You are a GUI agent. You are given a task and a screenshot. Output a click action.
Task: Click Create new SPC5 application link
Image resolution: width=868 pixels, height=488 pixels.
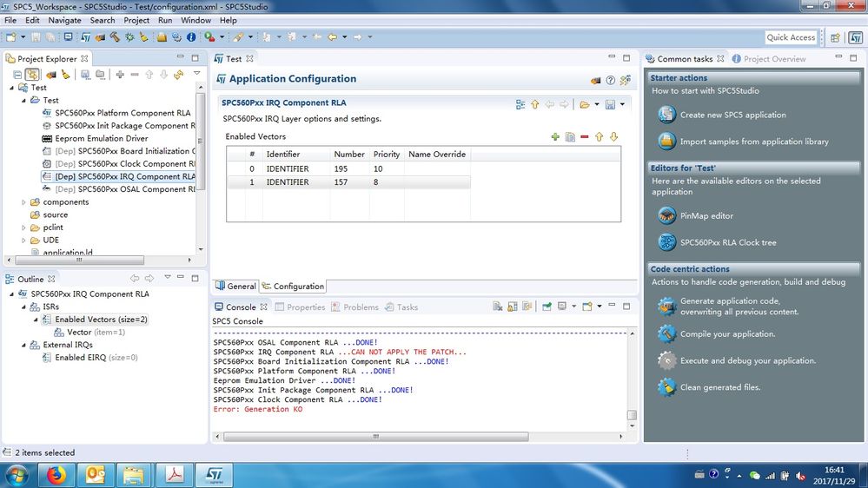coord(732,115)
